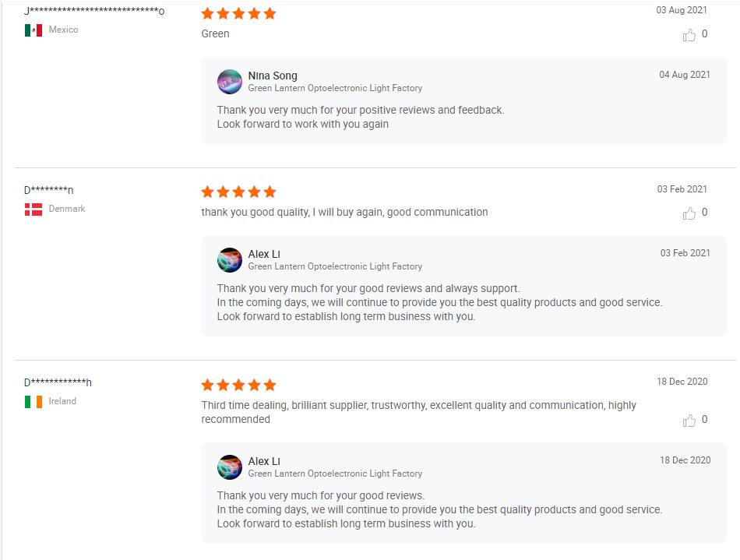Open Alex Li's avatar in Ireland reply
Viewport: 740px width, 560px height.
point(230,467)
